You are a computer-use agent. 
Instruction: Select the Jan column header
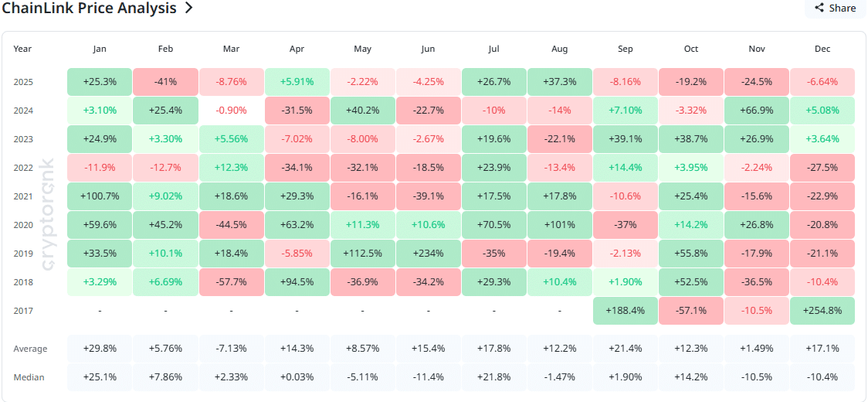coord(100,49)
